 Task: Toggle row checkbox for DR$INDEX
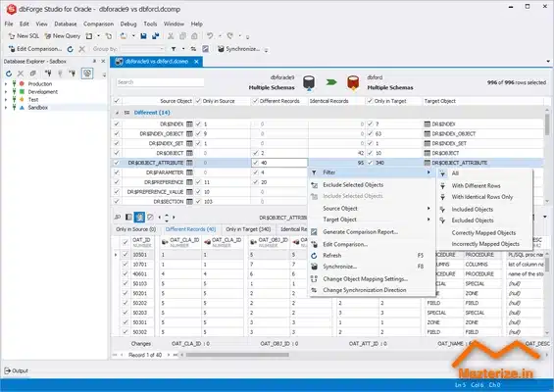pos(117,123)
